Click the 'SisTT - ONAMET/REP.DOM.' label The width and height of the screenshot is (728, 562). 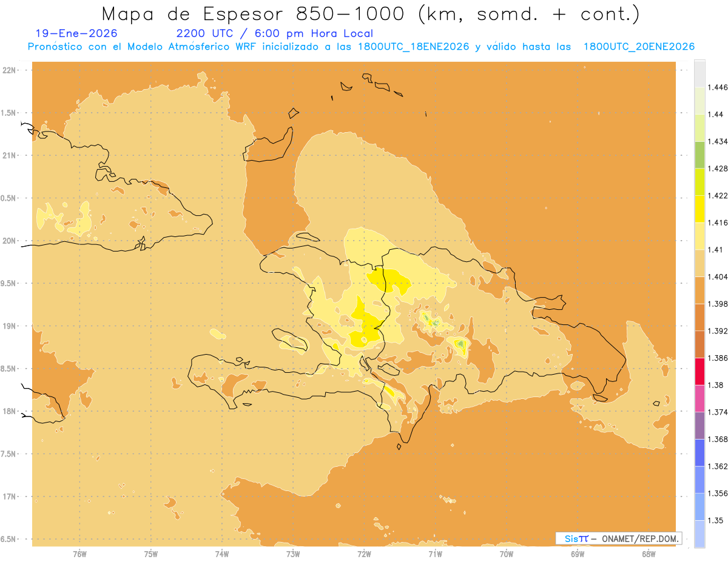coord(619,538)
